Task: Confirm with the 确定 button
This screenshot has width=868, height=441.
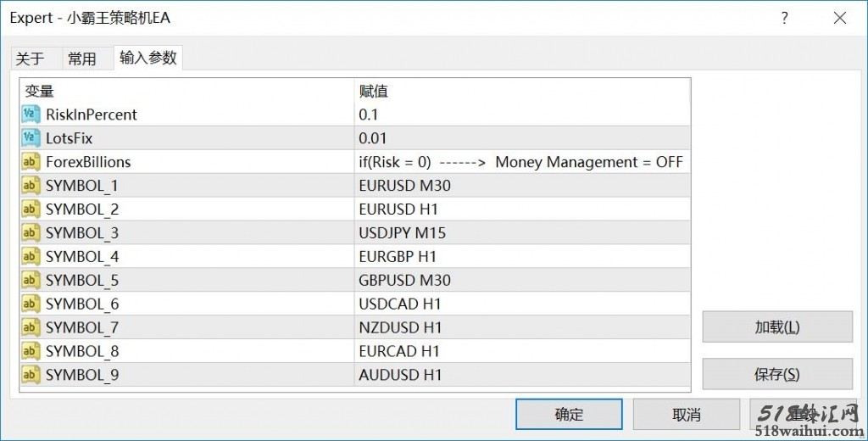Action: tap(569, 415)
